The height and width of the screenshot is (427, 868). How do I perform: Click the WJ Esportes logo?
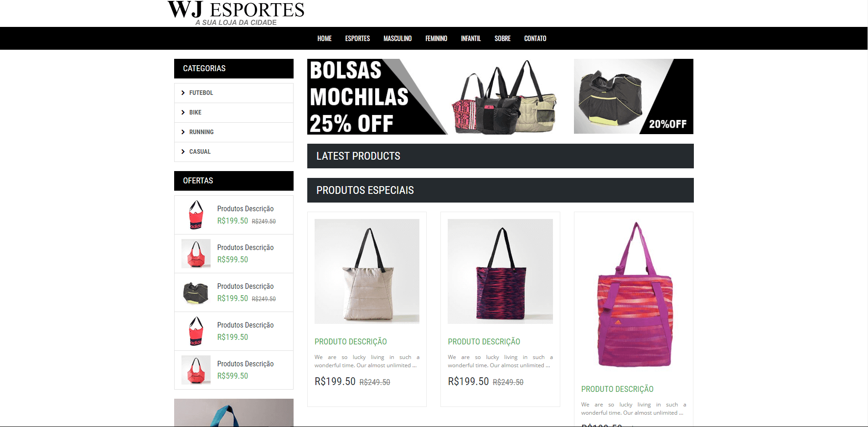tap(236, 13)
